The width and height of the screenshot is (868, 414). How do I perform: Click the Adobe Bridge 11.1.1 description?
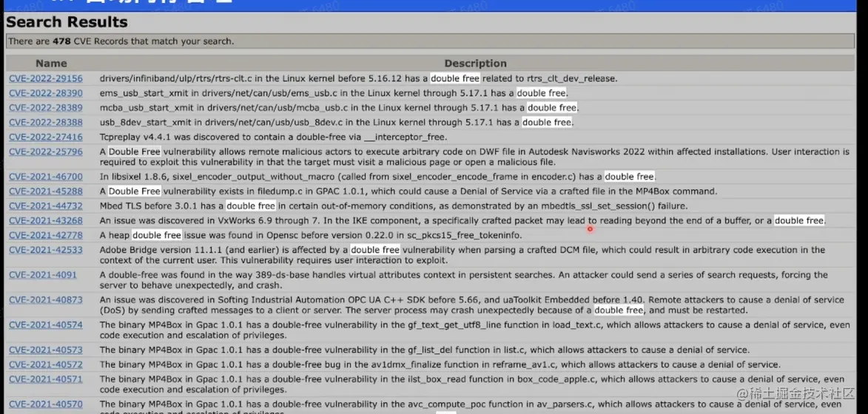[x=462, y=255]
